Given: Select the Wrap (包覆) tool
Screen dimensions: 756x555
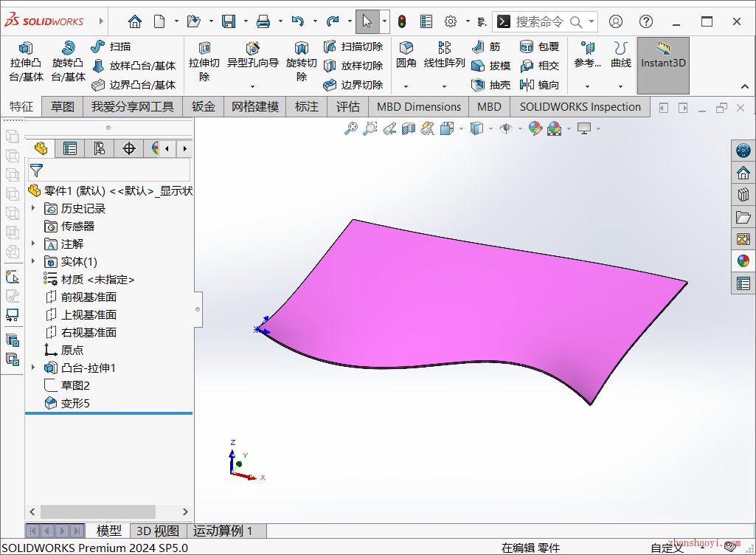Looking at the screenshot, I should click(539, 46).
